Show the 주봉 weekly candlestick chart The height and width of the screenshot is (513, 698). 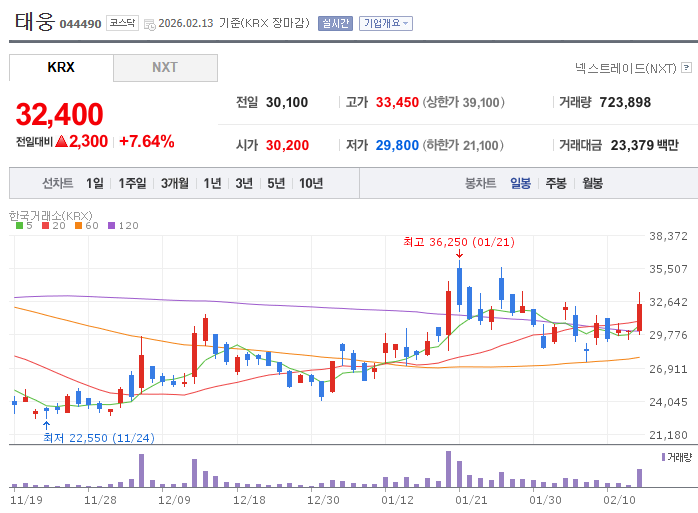pos(556,183)
